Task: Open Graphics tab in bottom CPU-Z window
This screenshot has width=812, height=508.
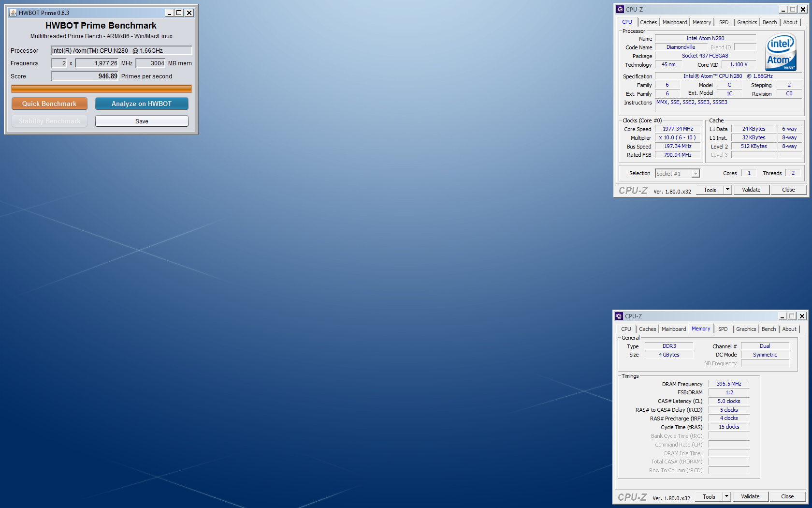Action: point(746,329)
